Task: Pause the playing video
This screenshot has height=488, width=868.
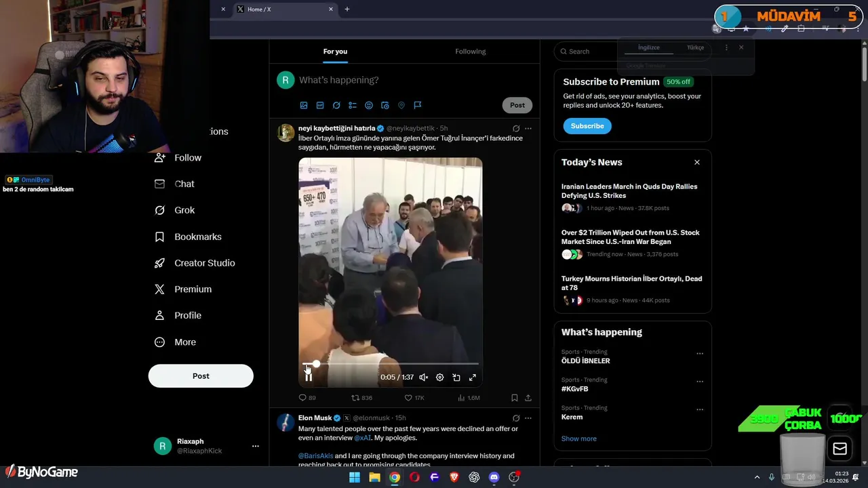Action: (x=309, y=377)
